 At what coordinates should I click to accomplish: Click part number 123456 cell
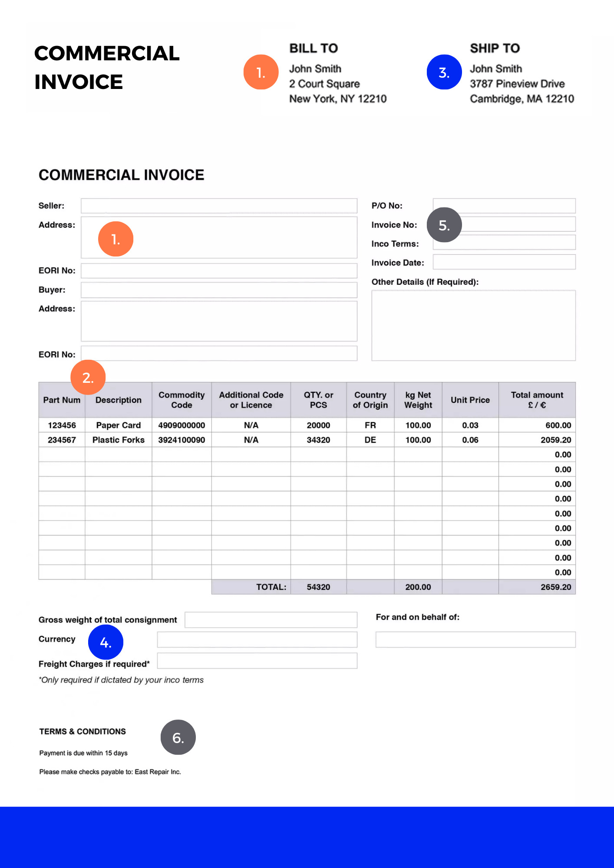click(62, 425)
